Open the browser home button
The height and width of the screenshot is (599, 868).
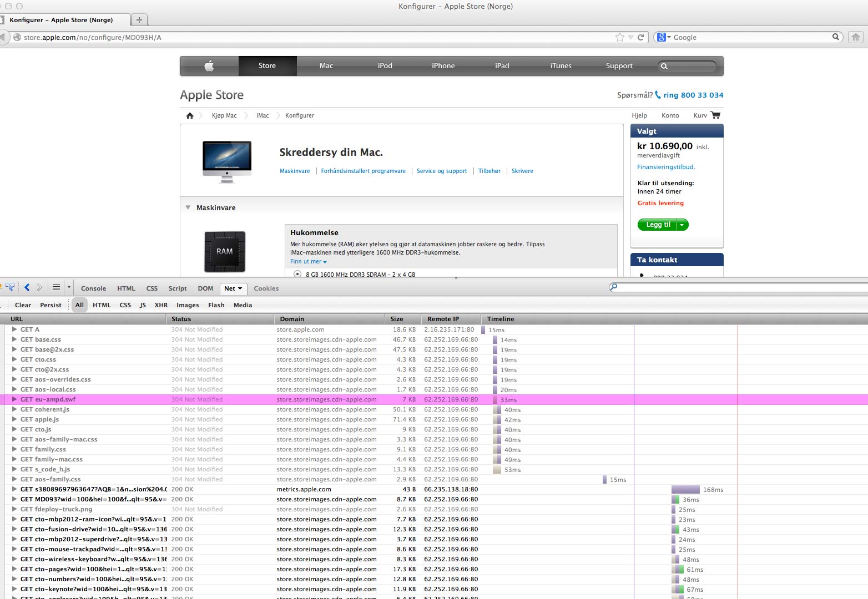pyautogui.click(x=856, y=37)
